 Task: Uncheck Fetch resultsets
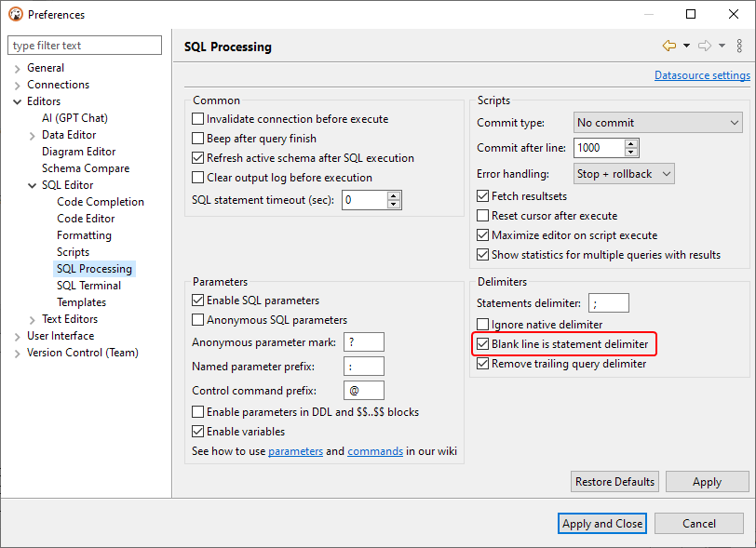point(482,195)
